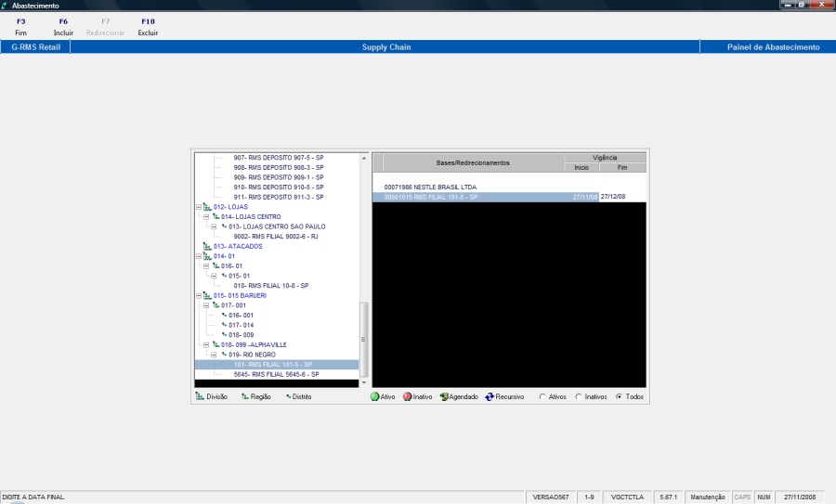Collapse the 012- LOJAS division node
836x504 pixels.
tap(199, 207)
